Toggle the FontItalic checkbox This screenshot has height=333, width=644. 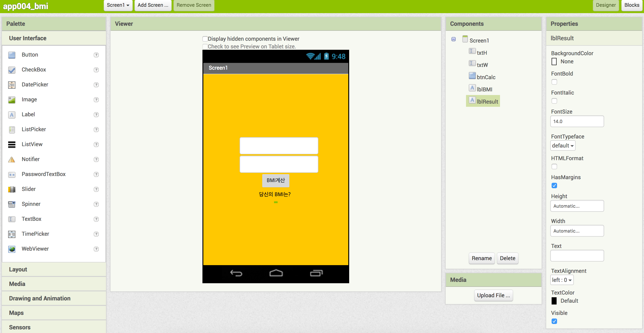click(x=554, y=101)
